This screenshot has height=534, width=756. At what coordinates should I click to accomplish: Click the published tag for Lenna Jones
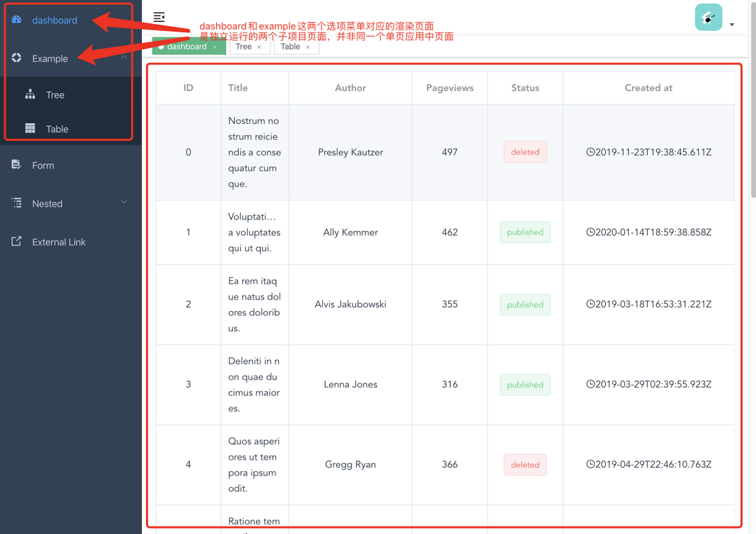[525, 385]
